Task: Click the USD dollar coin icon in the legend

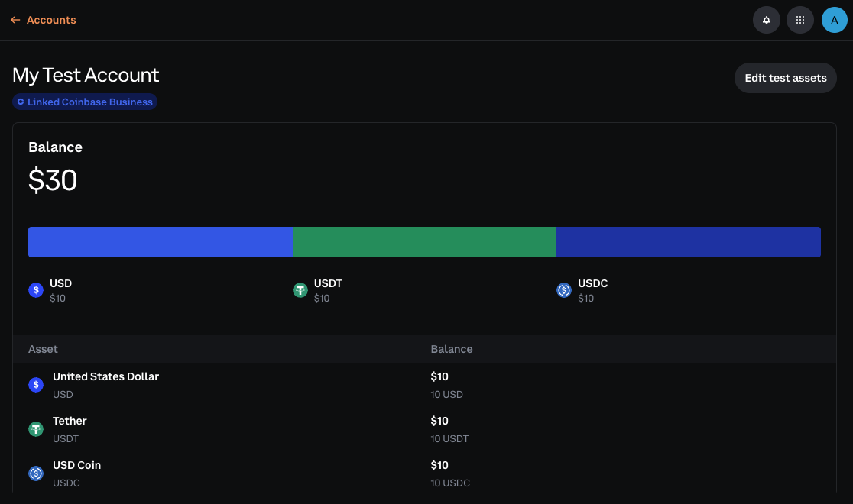Action: click(x=36, y=290)
